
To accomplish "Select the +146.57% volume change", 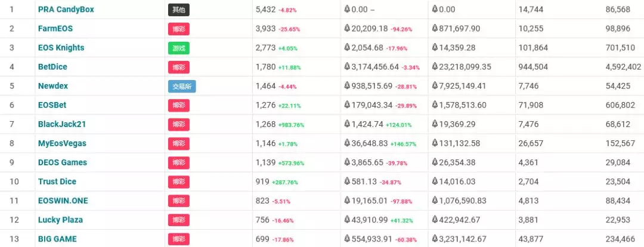I will [x=403, y=144].
